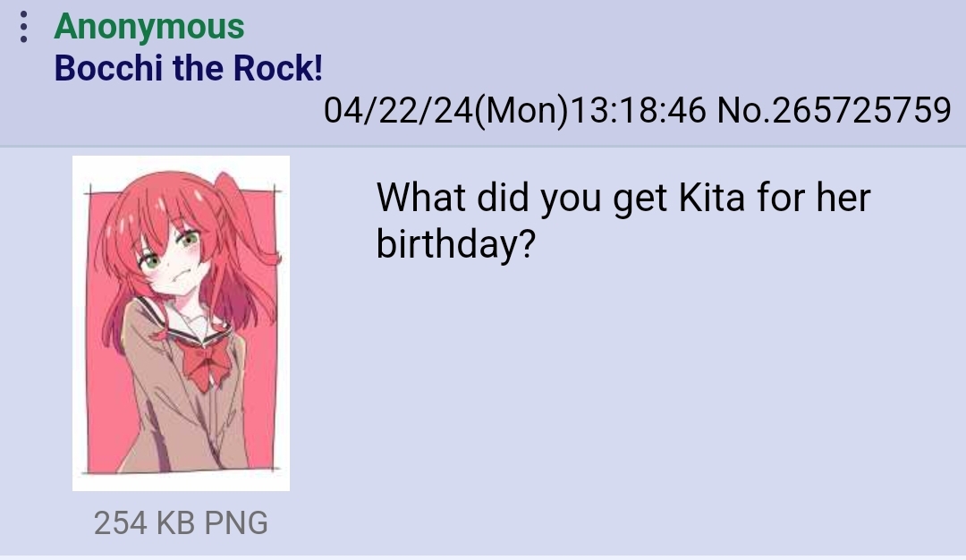Select the 04/22/24(Mon)13:18:46 timestamp
This screenshot has width=966, height=560.
(x=514, y=110)
